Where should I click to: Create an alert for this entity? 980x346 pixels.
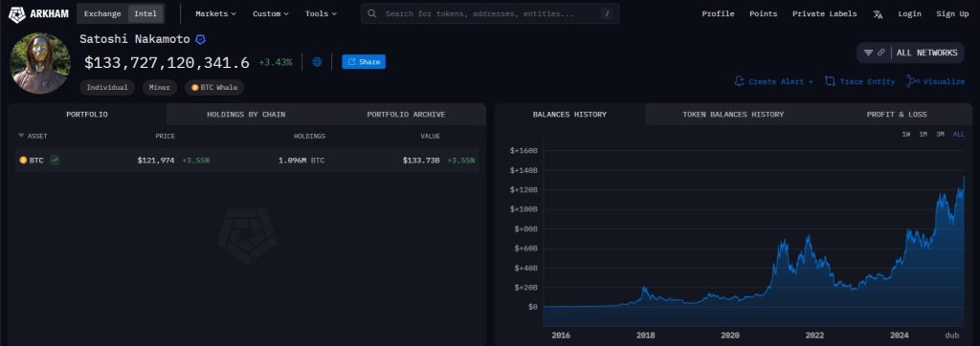[x=773, y=81]
